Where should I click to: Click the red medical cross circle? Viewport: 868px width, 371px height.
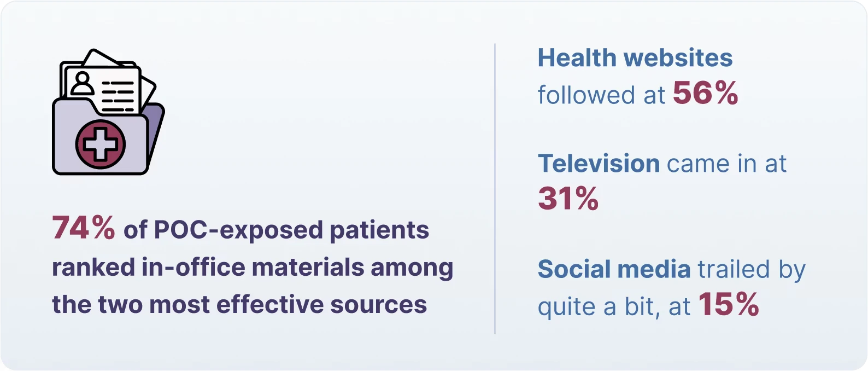click(101, 144)
